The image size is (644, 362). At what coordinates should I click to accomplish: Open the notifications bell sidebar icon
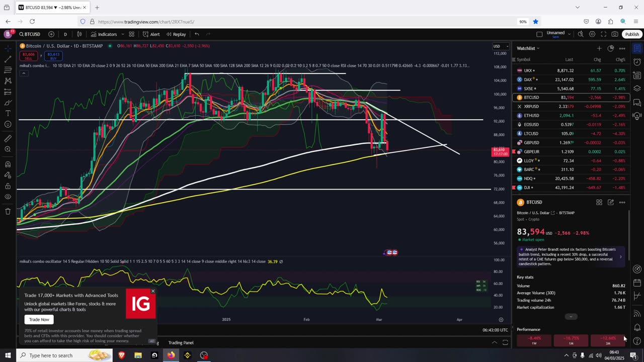(x=637, y=328)
